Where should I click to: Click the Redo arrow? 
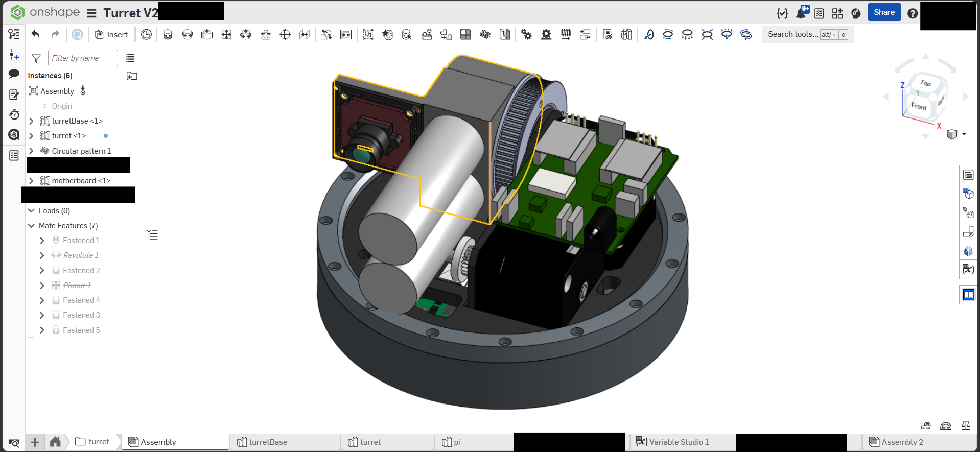pyautogui.click(x=55, y=34)
